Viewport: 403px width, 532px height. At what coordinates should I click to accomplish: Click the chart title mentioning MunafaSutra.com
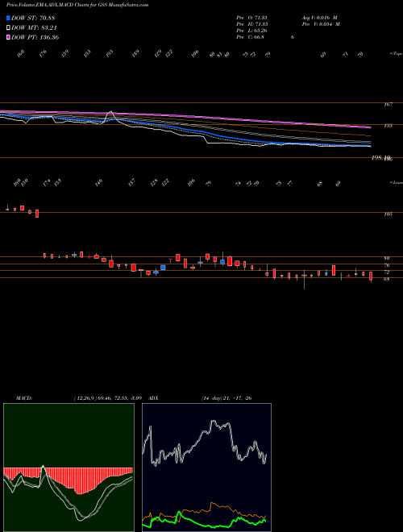point(77,6)
